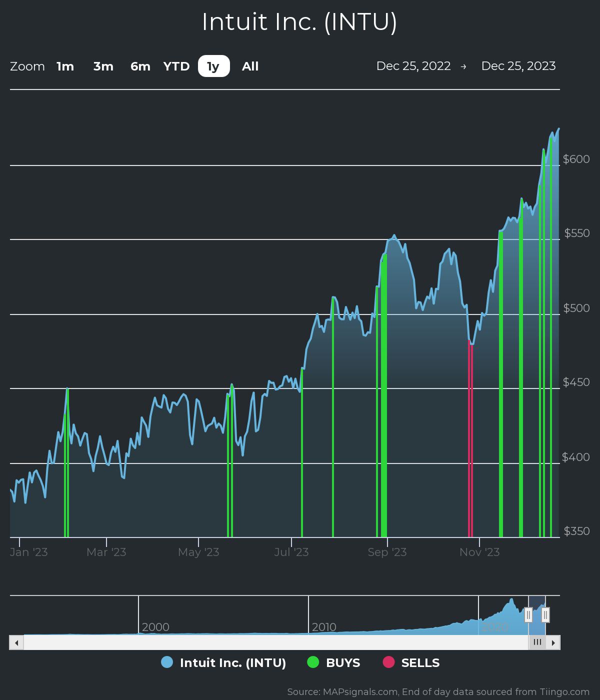Toggle the SELLS legend series
Image resolution: width=600 pixels, height=700 pixels.
click(x=411, y=662)
